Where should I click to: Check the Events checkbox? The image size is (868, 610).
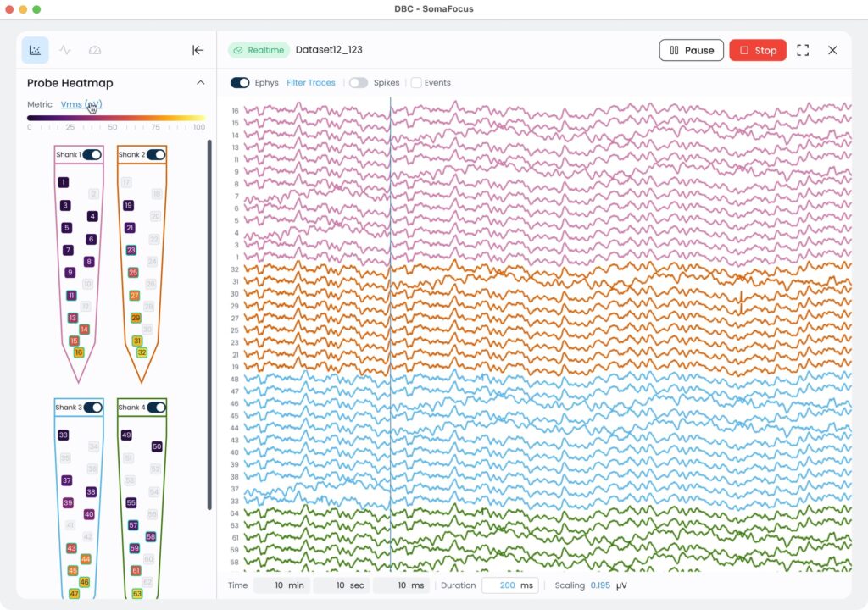click(416, 83)
